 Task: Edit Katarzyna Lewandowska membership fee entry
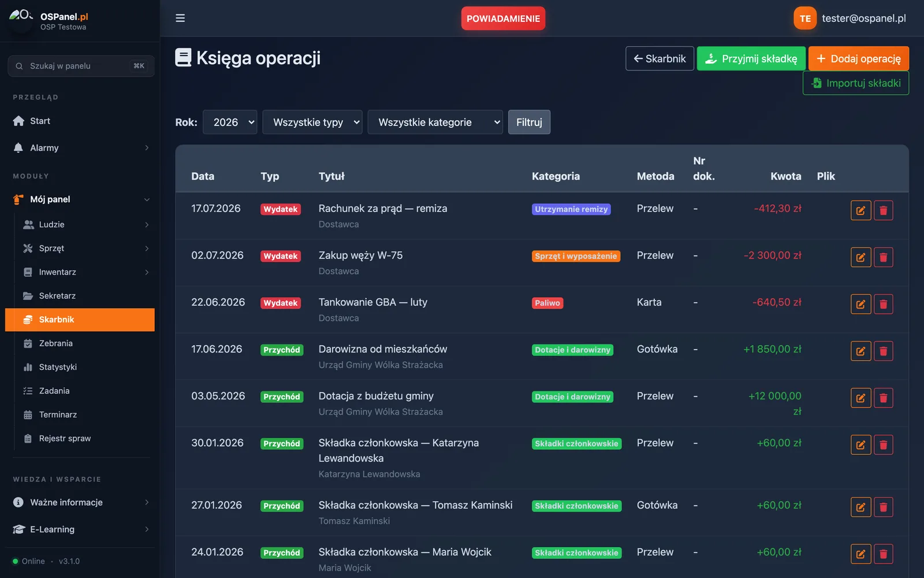point(860,444)
